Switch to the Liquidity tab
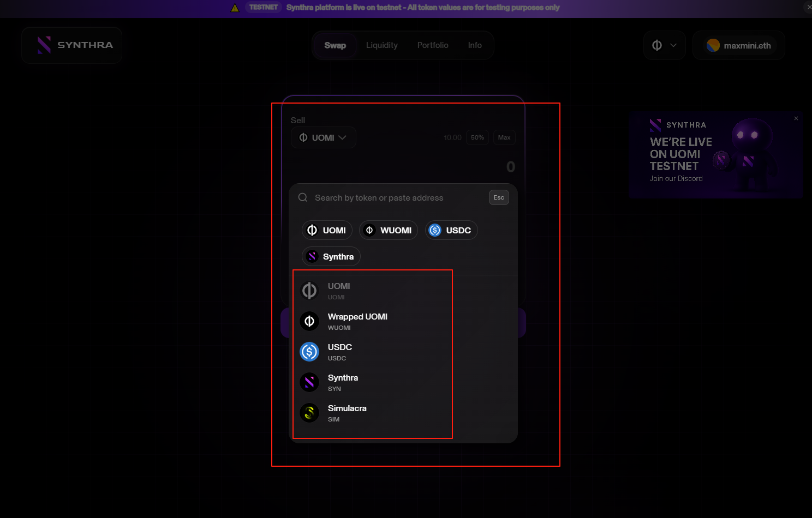 [x=381, y=45]
